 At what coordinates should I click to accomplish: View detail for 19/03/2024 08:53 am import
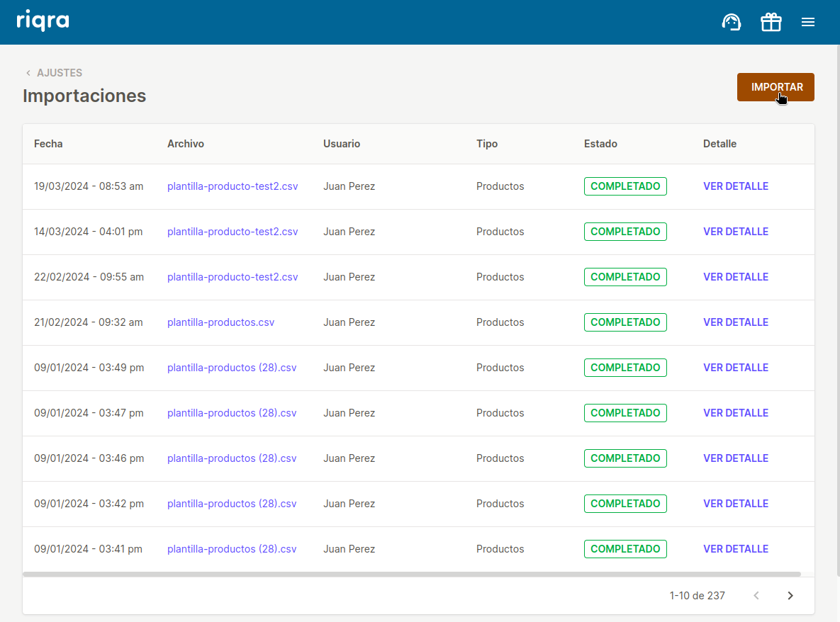[x=736, y=186]
